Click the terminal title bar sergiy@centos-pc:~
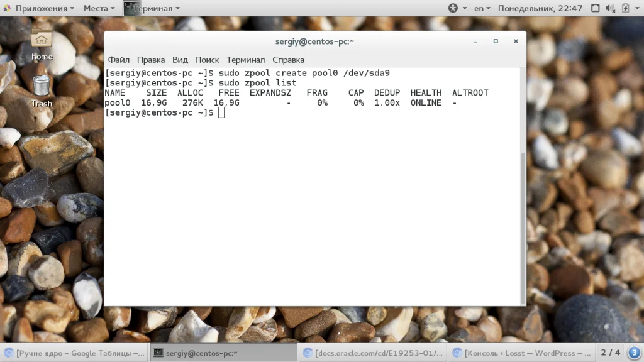644x362 pixels. coord(314,41)
